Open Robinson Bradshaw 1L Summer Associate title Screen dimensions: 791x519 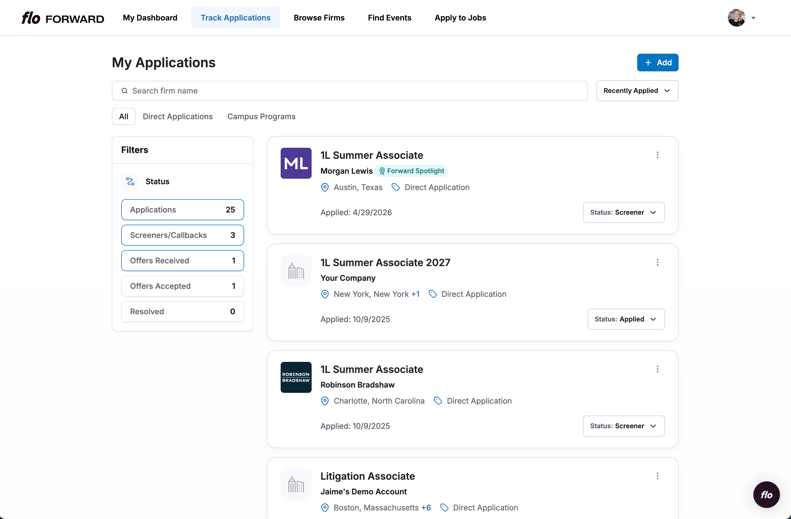click(372, 370)
